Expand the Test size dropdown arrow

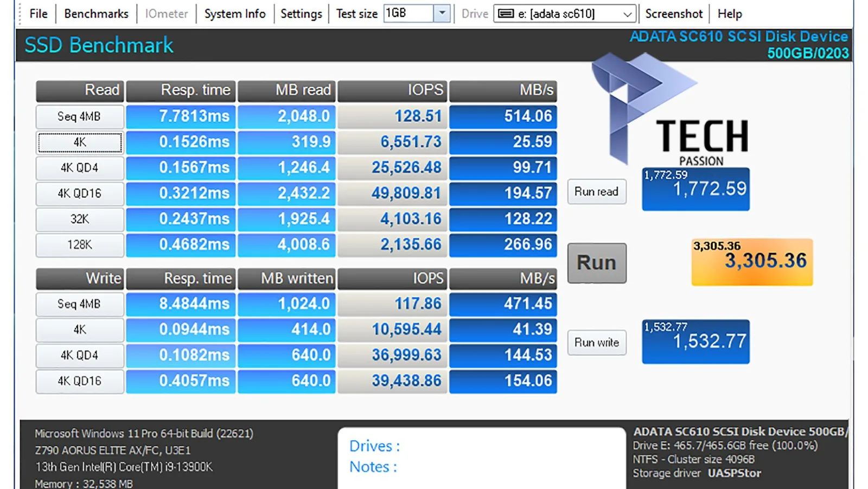(442, 13)
